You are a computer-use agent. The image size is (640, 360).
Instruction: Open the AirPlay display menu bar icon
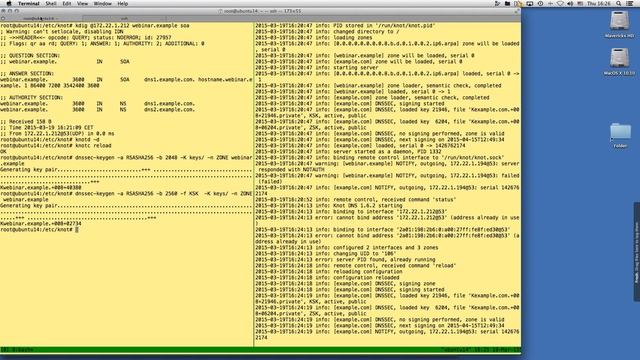pos(530,3)
